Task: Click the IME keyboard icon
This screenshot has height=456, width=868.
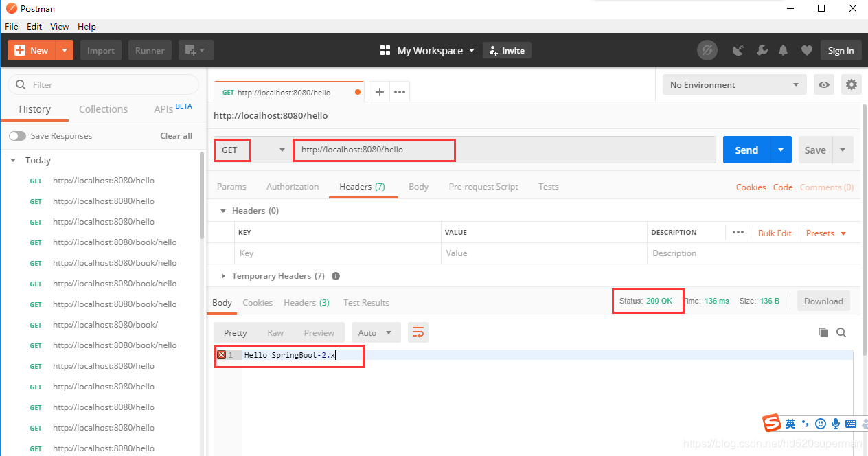Action: (851, 424)
